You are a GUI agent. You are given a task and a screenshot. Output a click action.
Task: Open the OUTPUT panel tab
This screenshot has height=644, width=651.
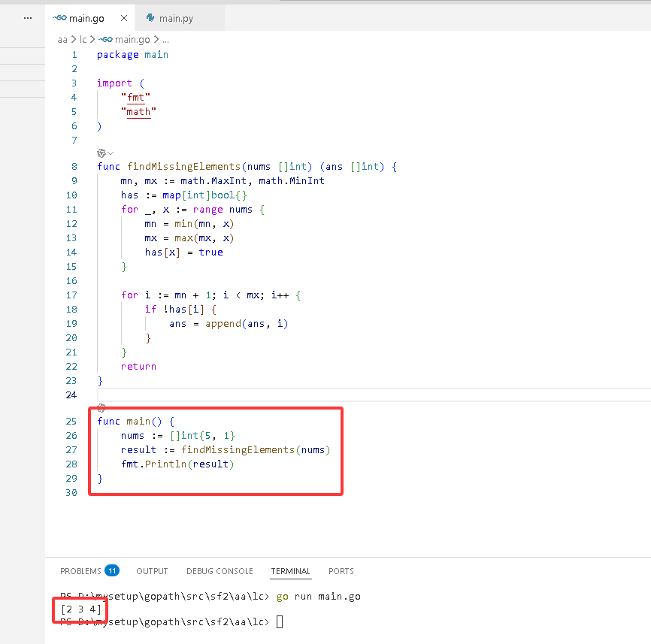pos(152,571)
